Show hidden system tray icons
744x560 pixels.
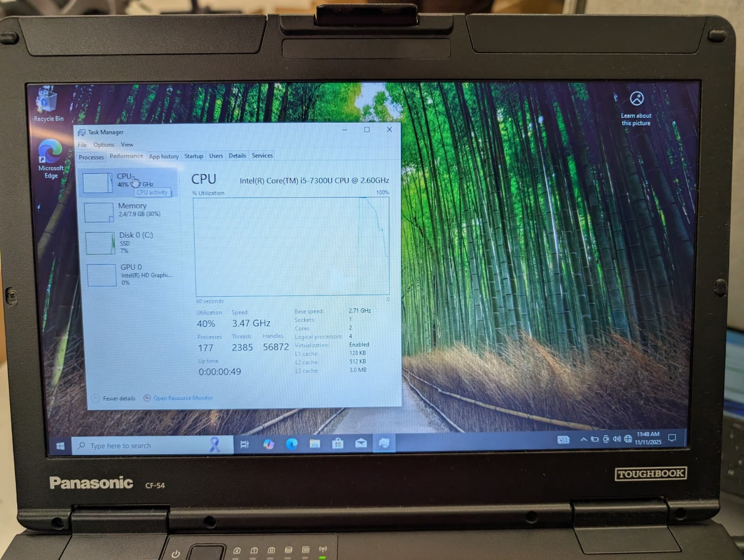[583, 439]
